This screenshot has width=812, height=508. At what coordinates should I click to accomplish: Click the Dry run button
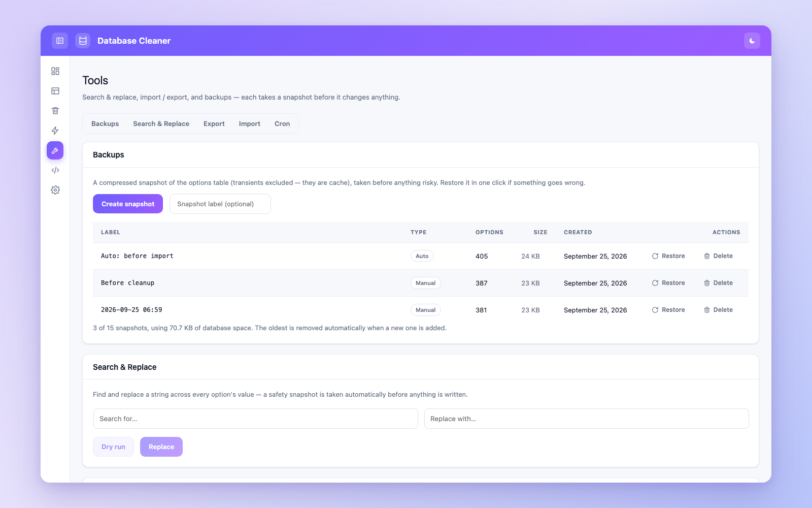pyautogui.click(x=113, y=447)
